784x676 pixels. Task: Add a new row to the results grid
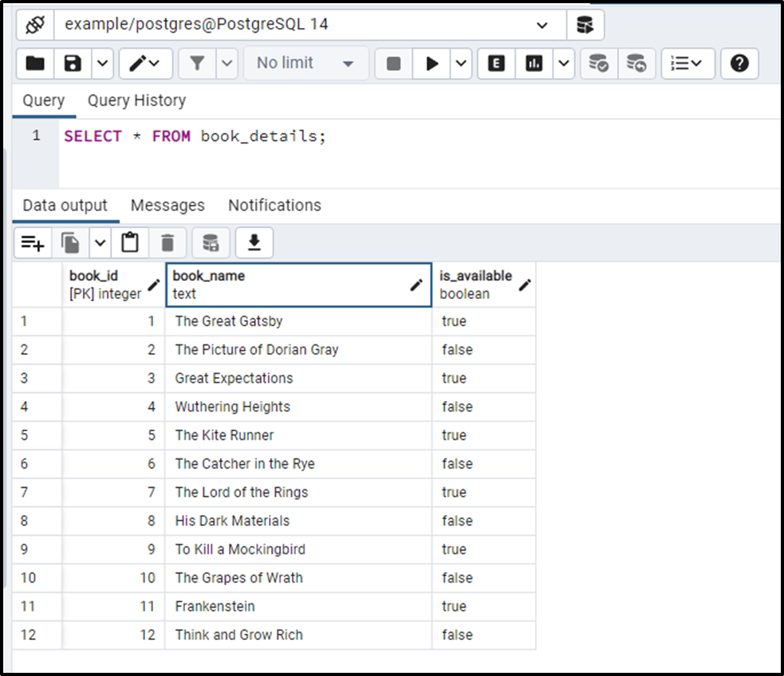(32, 242)
